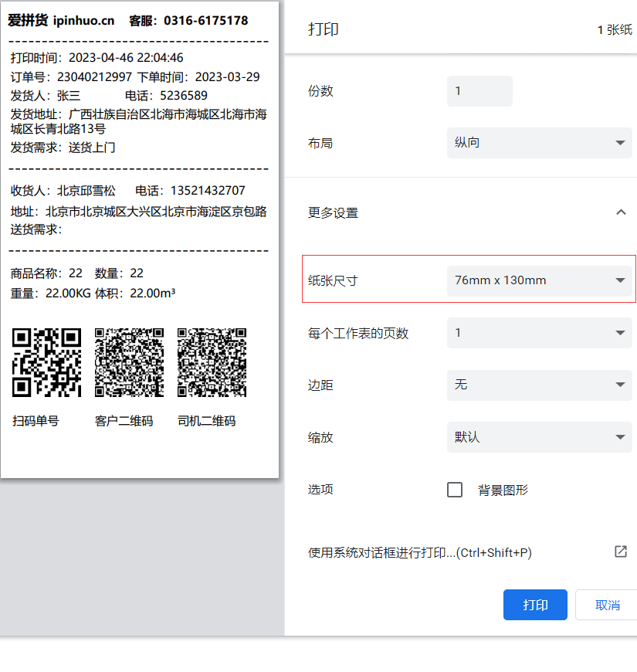Toggle the 背景图形 checkbox

(x=455, y=490)
